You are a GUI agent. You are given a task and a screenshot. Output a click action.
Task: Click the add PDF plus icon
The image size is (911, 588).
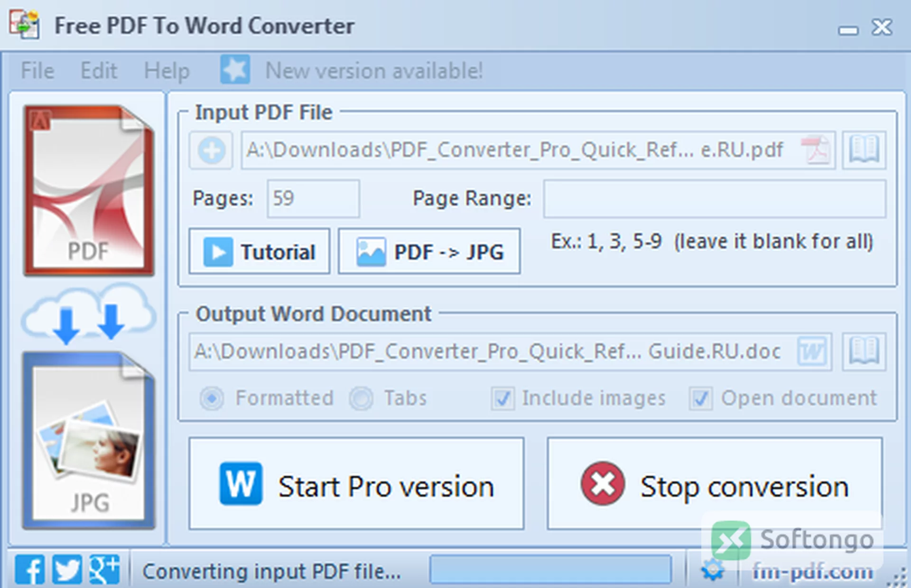211,150
